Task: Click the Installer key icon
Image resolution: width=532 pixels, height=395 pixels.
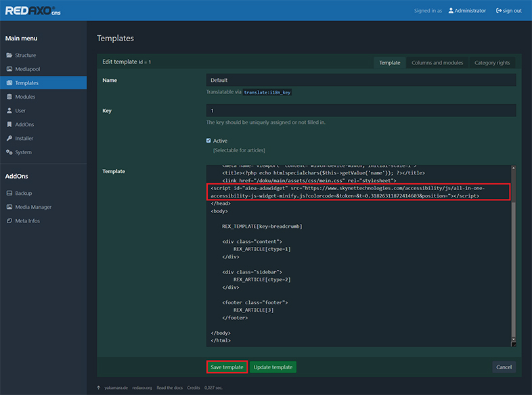Action: coord(9,139)
